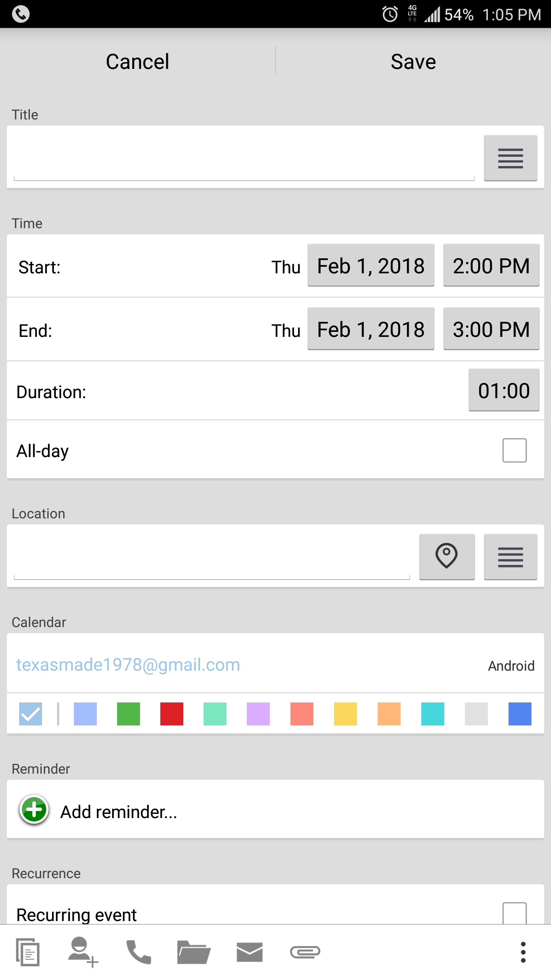Tap the green plus Add reminder icon
551x980 pixels.
pyautogui.click(x=34, y=809)
